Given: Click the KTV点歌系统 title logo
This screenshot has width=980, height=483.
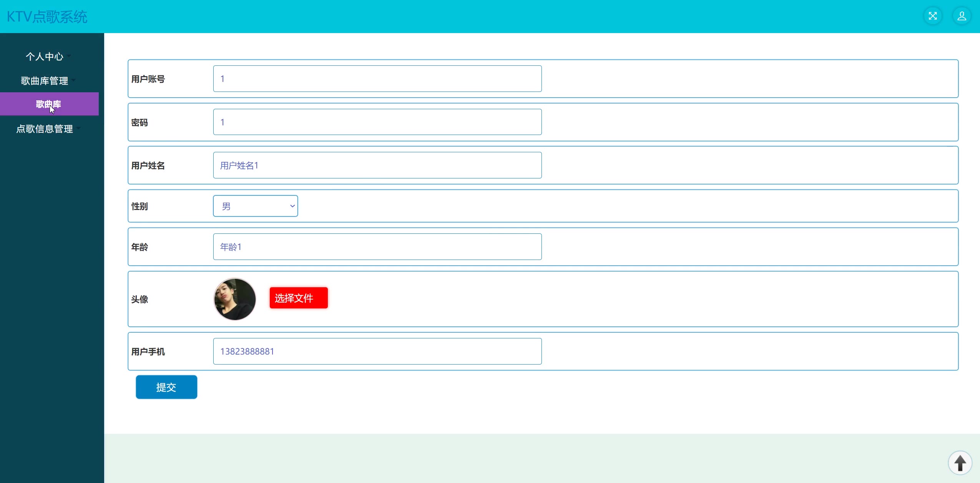Looking at the screenshot, I should pyautogui.click(x=47, y=17).
